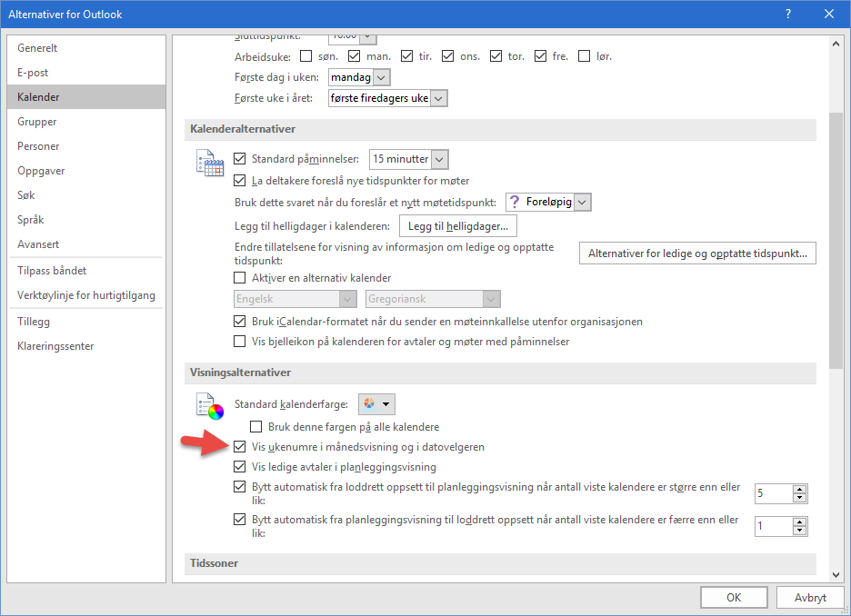851x616 pixels.
Task: Increase the value 1 calendar count spinner
Action: tap(799, 522)
